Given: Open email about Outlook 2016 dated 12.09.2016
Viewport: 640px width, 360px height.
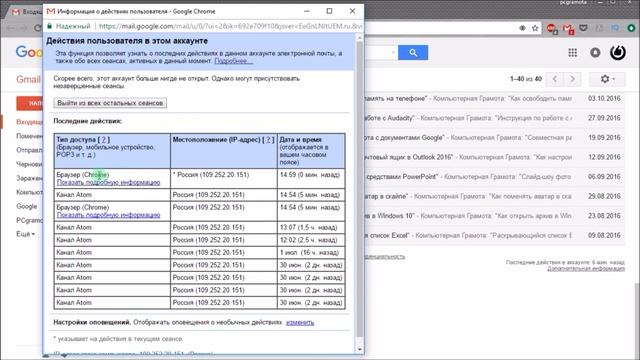Looking at the screenshot, I should [494, 157].
